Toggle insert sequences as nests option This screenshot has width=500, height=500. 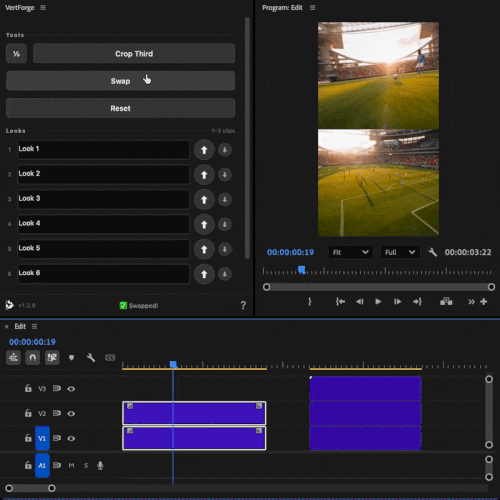point(13,358)
